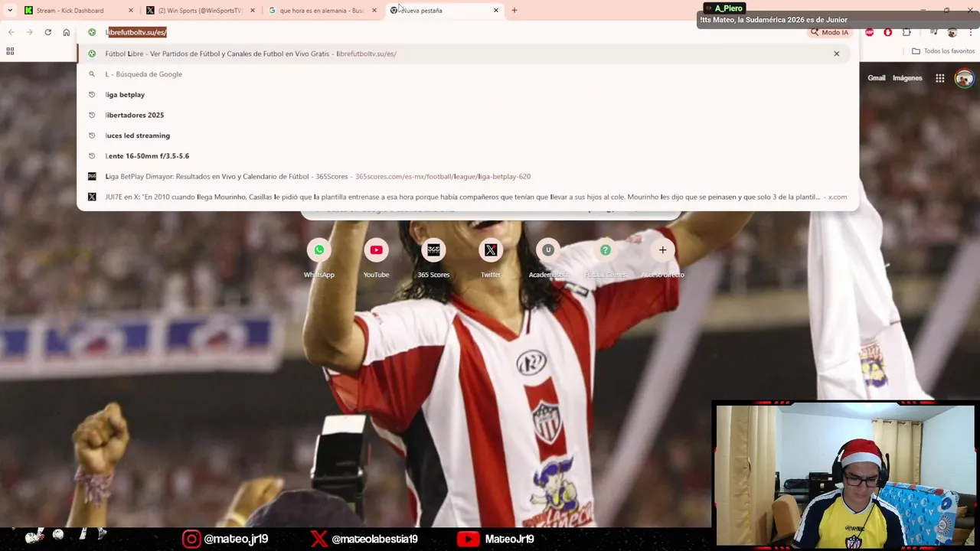Screen dimensions: 980x551
Task: Click the MateoJr19 YouTube handle text
Action: (x=509, y=539)
